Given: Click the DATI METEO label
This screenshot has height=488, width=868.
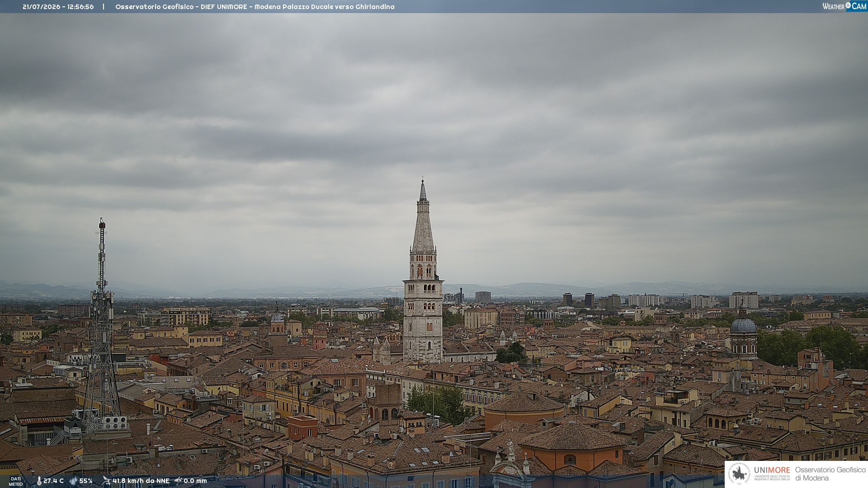Looking at the screenshot, I should (x=16, y=482).
